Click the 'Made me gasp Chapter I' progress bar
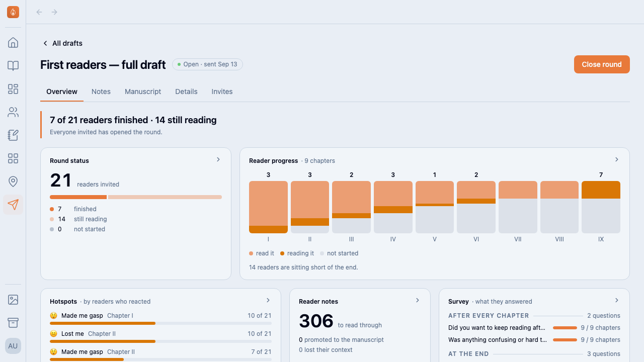The width and height of the screenshot is (644, 362). [160, 323]
